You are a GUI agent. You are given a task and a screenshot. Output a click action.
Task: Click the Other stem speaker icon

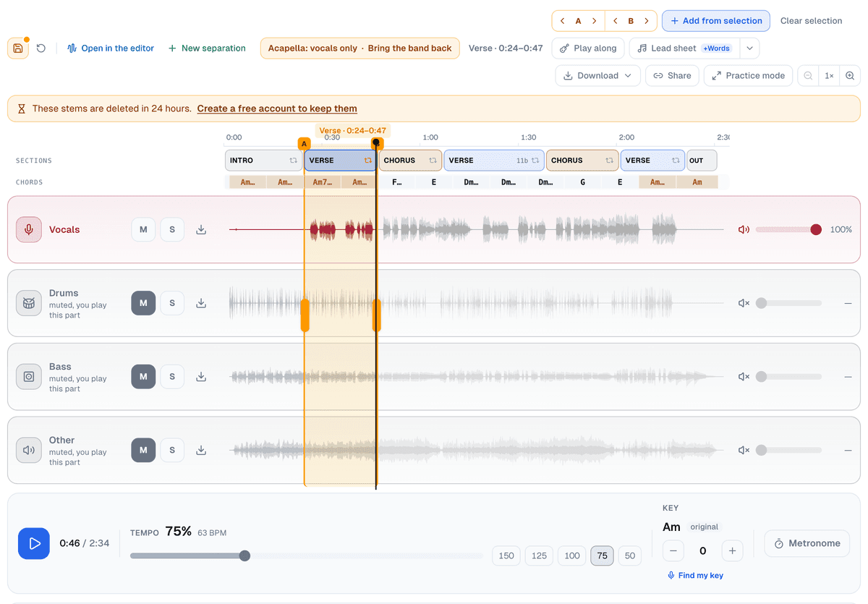[x=29, y=450]
